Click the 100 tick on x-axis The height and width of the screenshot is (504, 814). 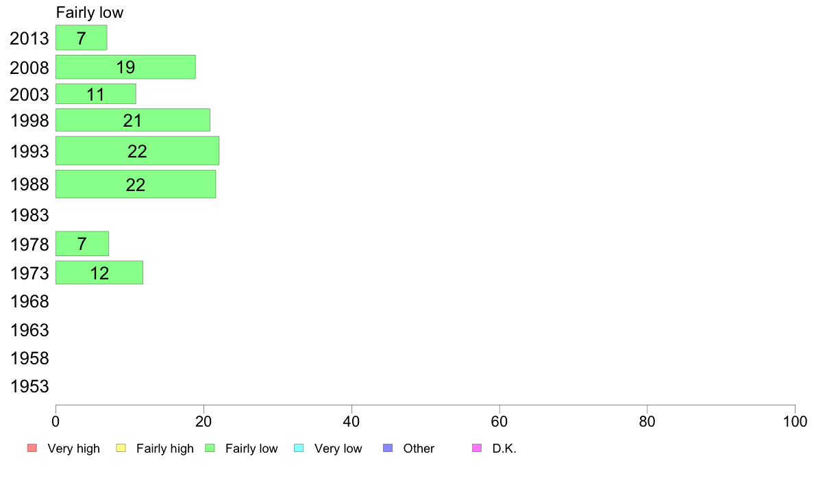pos(795,421)
